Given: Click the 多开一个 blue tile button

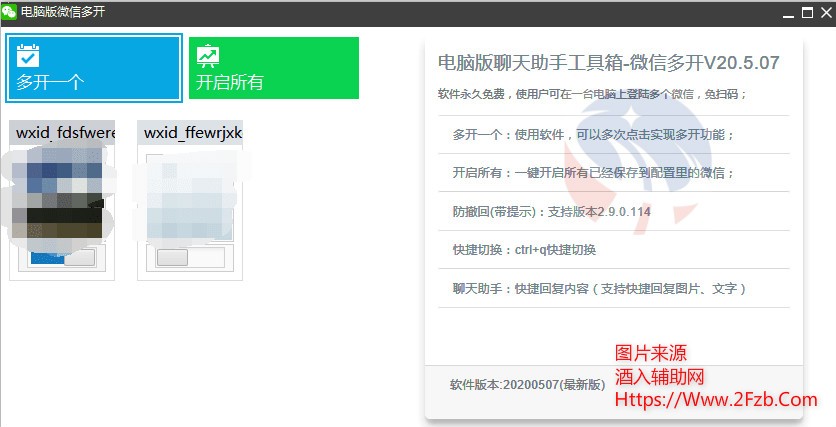Looking at the screenshot, I should coord(94,68).
